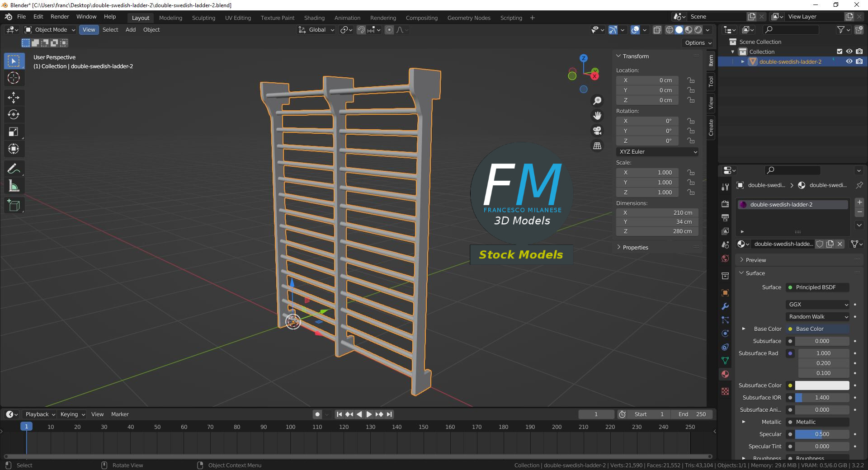868x470 pixels.
Task: Open the File menu
Action: click(21, 17)
